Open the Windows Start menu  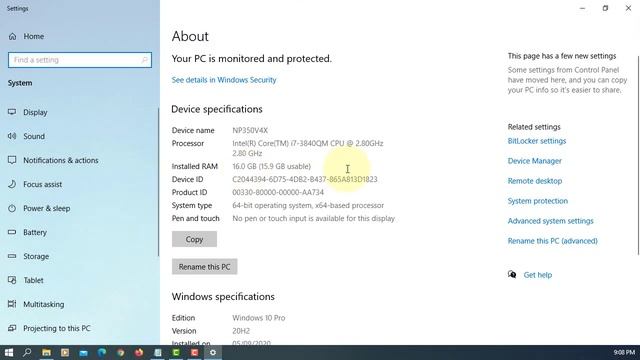coord(9,353)
